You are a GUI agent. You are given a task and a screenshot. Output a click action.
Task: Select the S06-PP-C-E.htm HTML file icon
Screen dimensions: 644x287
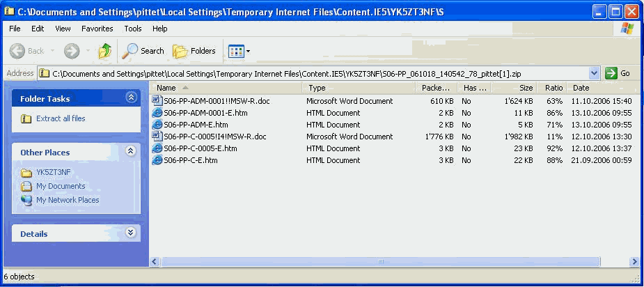[157, 160]
